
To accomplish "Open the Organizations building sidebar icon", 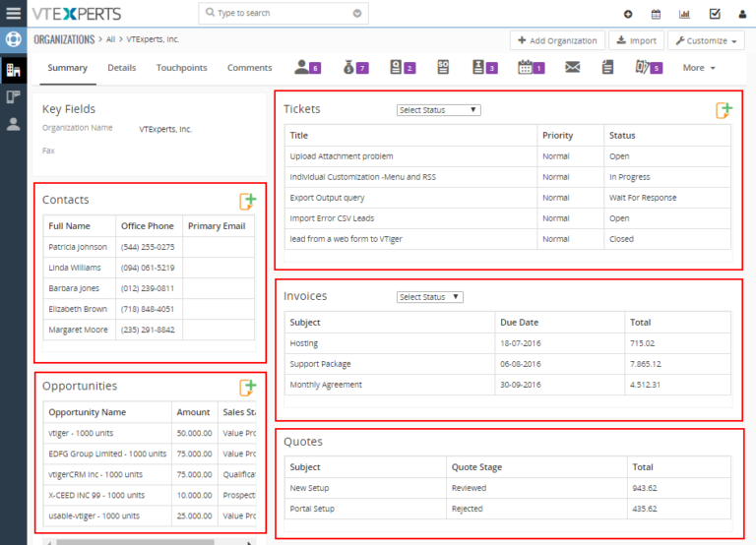I will (x=14, y=71).
